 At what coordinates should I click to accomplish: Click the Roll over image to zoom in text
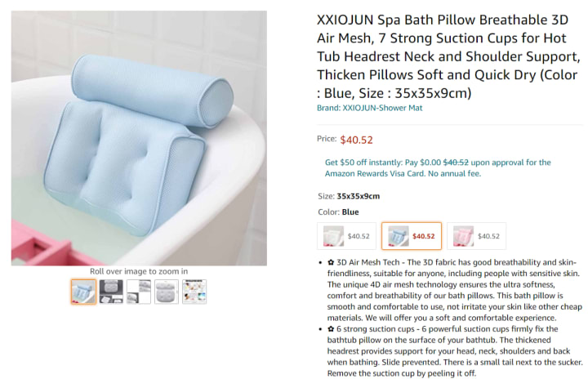click(x=139, y=271)
